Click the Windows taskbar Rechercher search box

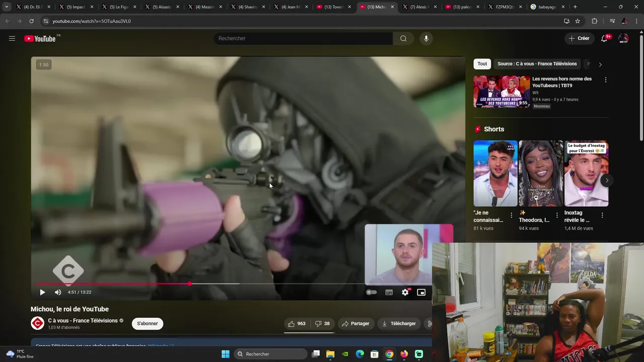271,354
